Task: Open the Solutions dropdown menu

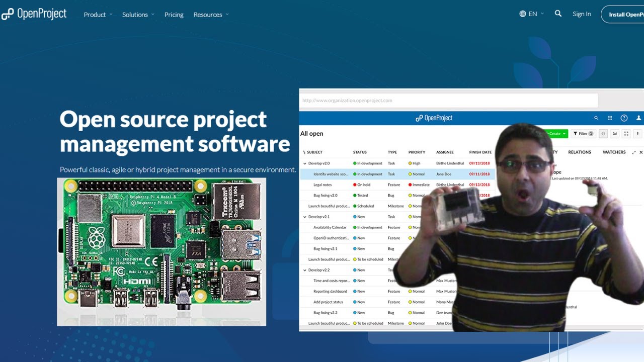Action: coord(138,15)
